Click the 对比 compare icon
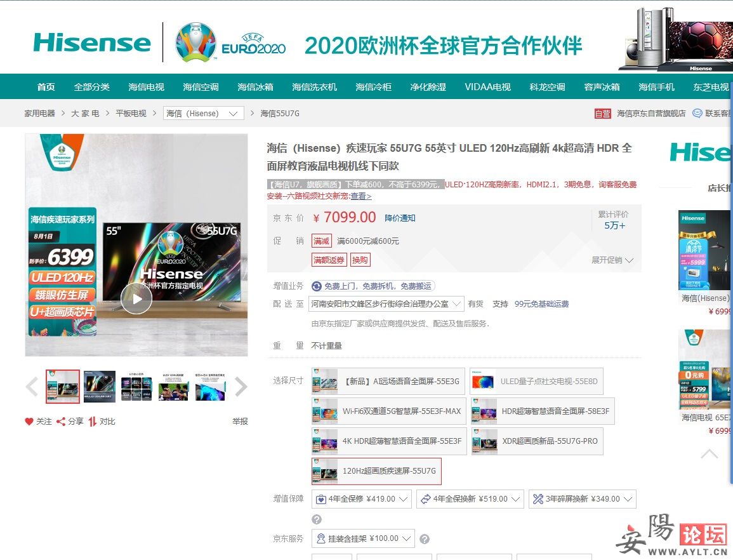This screenshot has width=733, height=560. (x=93, y=422)
